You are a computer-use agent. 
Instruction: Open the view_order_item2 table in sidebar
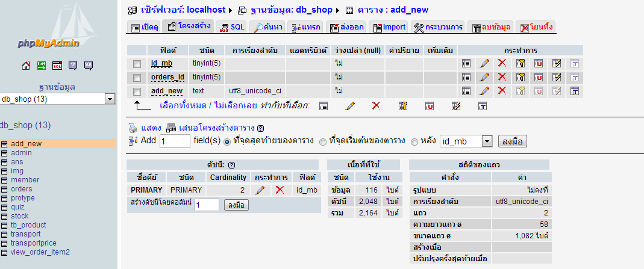point(40,252)
